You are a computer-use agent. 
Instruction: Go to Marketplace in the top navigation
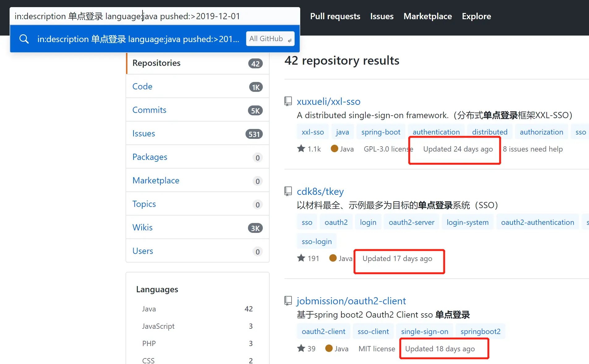click(428, 16)
